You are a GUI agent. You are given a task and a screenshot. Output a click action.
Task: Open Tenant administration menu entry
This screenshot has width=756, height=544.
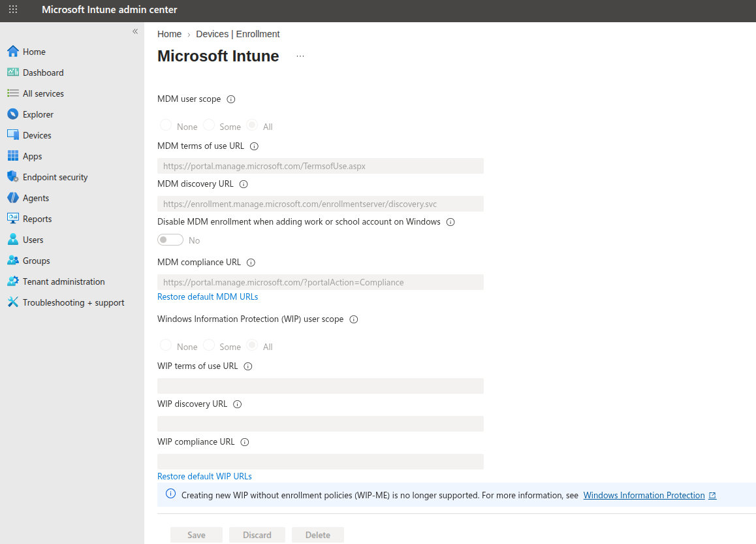click(x=63, y=281)
